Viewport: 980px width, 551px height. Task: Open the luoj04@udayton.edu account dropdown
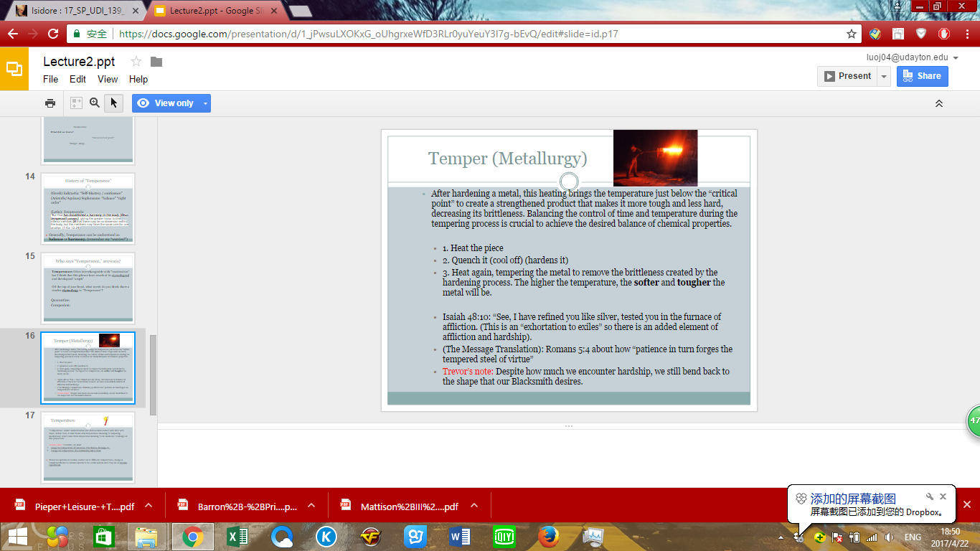(x=956, y=58)
